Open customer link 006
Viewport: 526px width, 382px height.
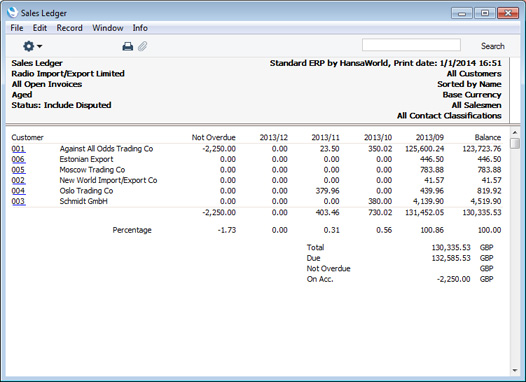click(18, 159)
